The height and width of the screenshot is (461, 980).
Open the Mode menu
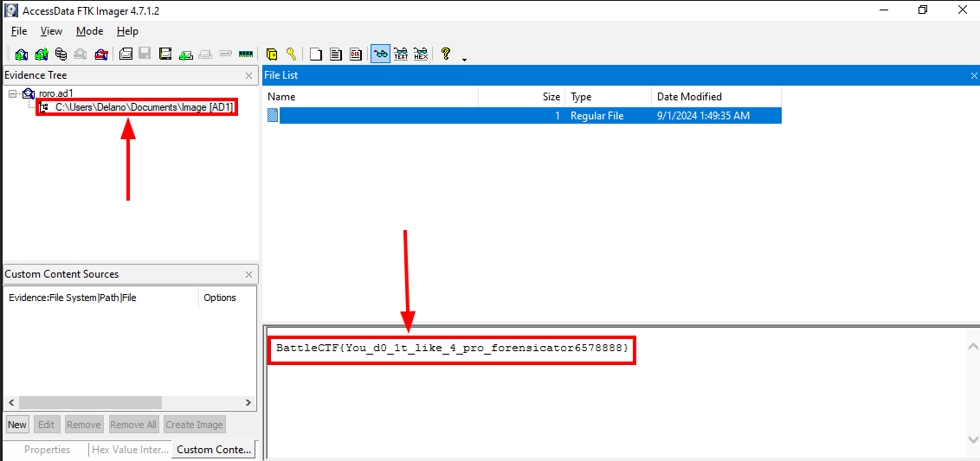(89, 31)
